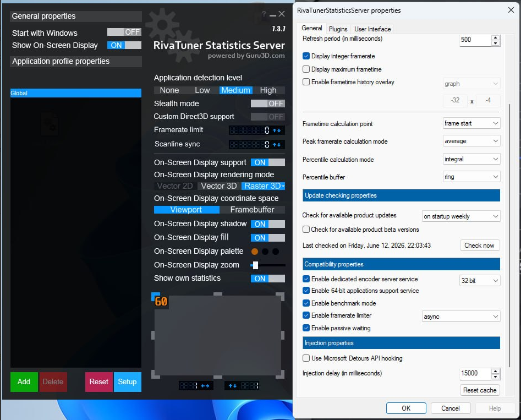Open frametime history graph dropdown
Viewport: 521px width, 420px height.
[x=471, y=84]
